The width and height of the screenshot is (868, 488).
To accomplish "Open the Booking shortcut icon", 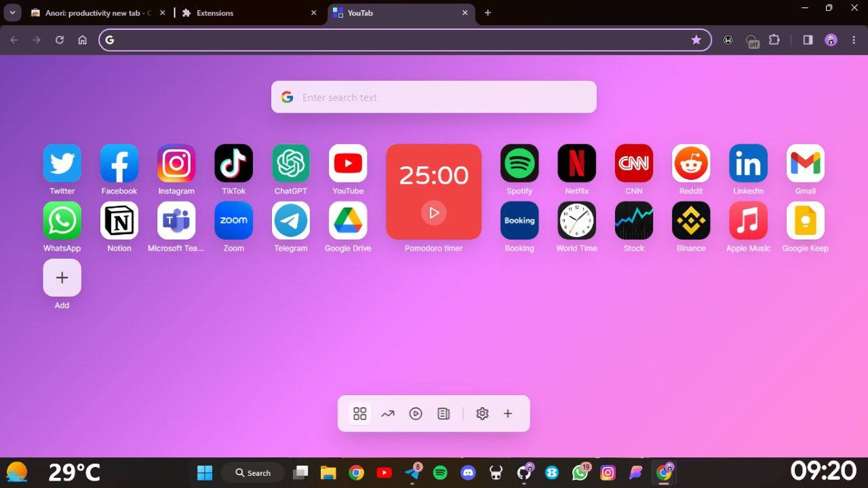I will (519, 221).
